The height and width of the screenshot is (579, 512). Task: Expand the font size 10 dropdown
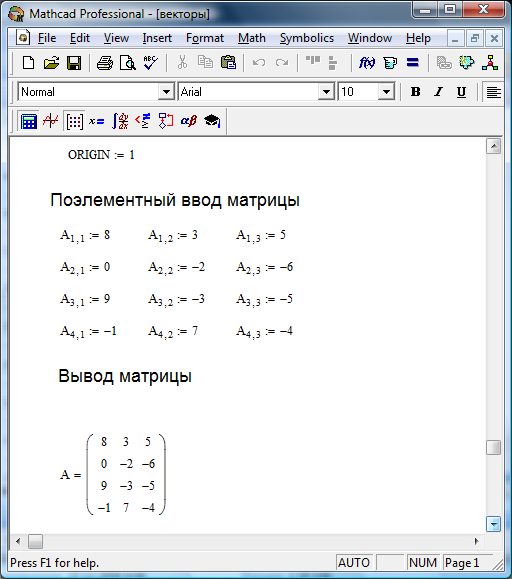point(386,92)
